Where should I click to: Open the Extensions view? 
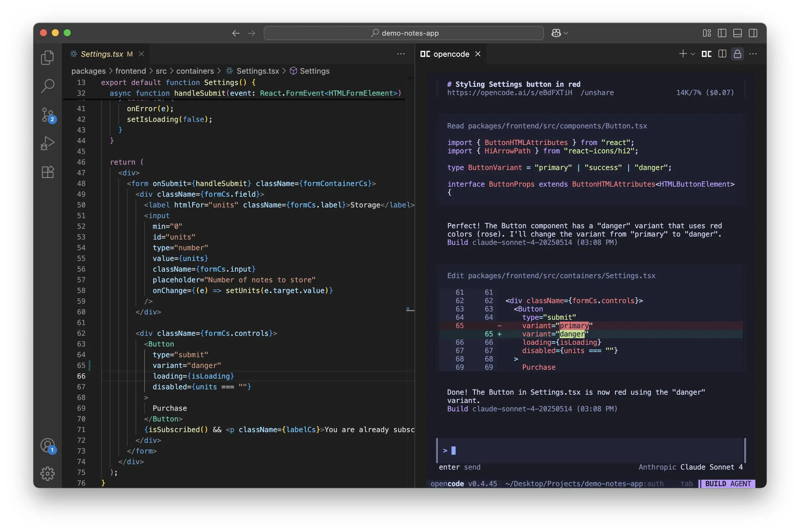[47, 172]
